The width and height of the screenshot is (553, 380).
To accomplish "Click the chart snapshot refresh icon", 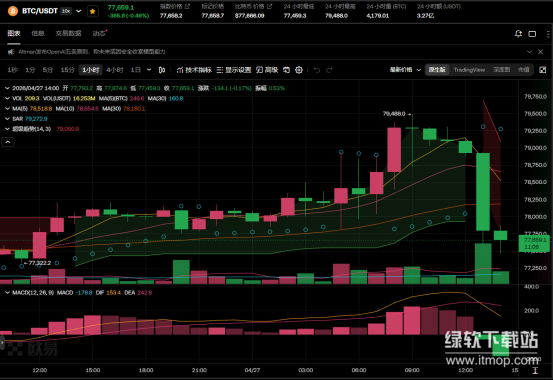I will pyautogui.click(x=286, y=70).
